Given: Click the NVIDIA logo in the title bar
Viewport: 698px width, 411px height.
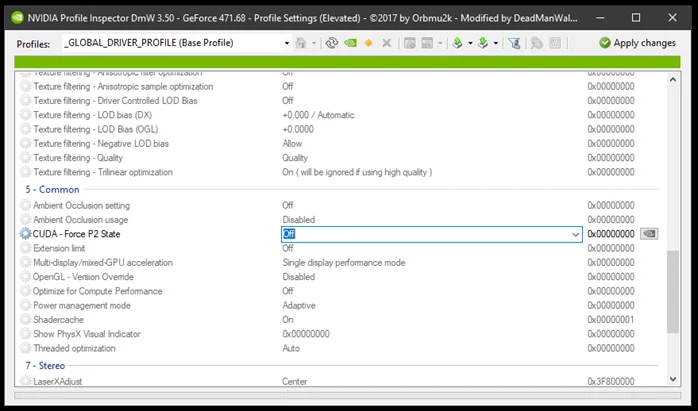Looking at the screenshot, I should [x=17, y=18].
